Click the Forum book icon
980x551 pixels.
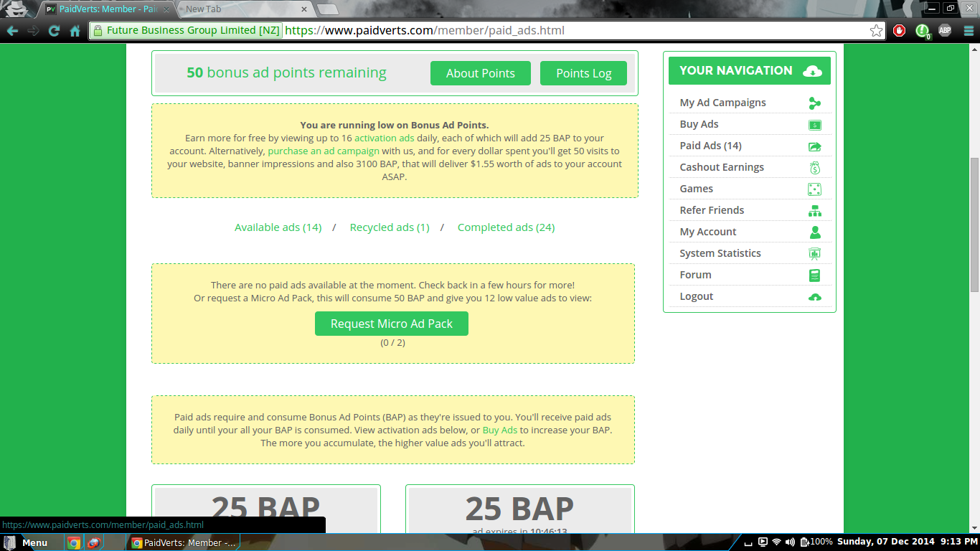[814, 275]
